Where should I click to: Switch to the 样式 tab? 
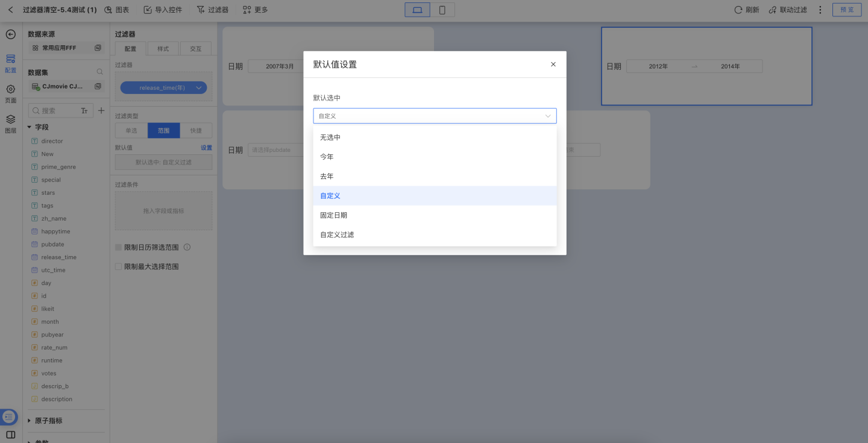pos(163,49)
